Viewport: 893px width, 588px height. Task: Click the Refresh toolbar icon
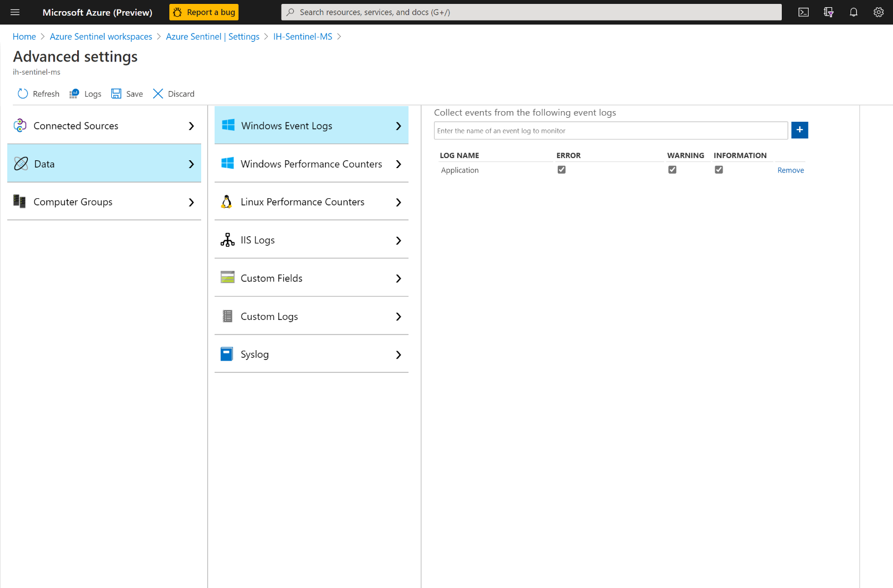[x=22, y=94]
